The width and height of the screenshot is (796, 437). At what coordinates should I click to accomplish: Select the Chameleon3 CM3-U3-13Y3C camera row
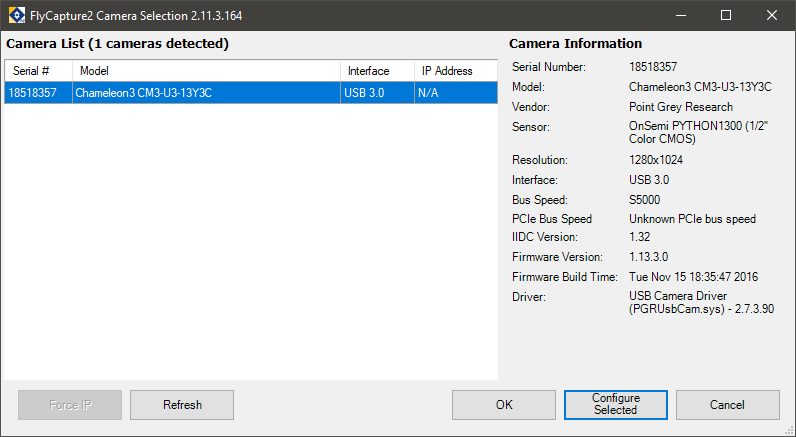point(251,93)
